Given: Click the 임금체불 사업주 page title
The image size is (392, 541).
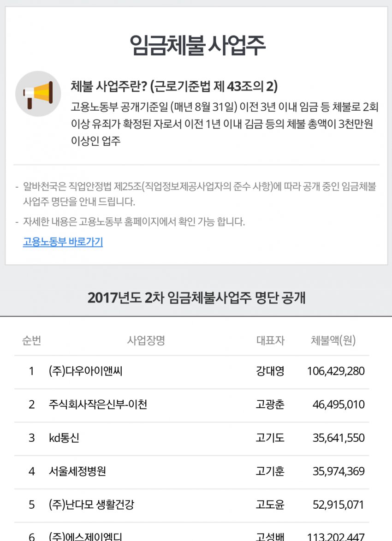Looking at the screenshot, I should tap(196, 44).
